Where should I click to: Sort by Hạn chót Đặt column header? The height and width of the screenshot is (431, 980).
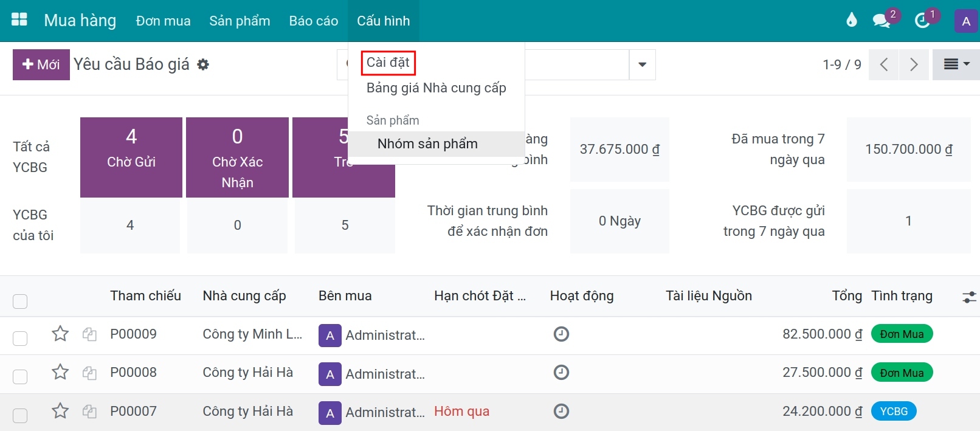click(x=480, y=296)
